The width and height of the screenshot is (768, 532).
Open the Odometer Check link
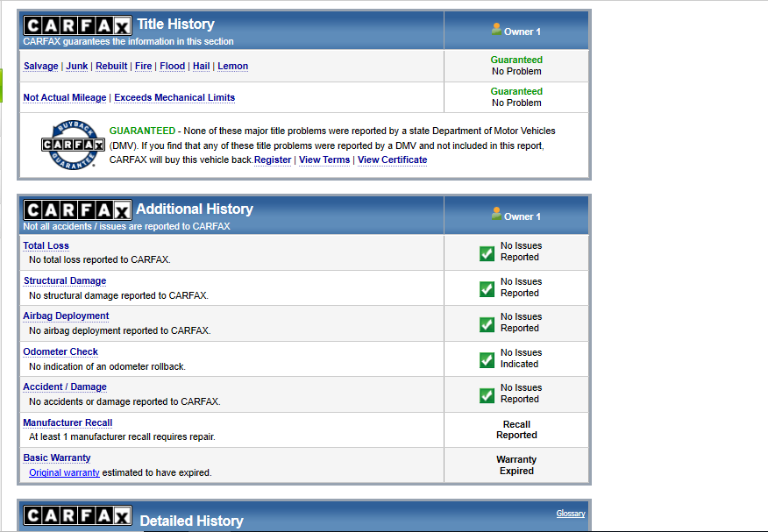click(60, 352)
